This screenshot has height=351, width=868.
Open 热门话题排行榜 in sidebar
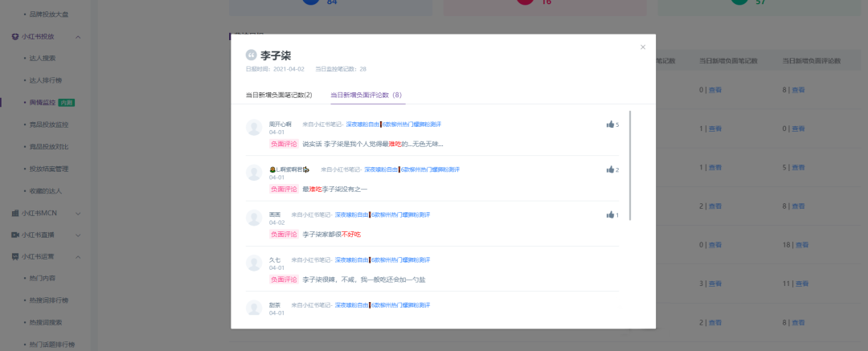(52, 345)
